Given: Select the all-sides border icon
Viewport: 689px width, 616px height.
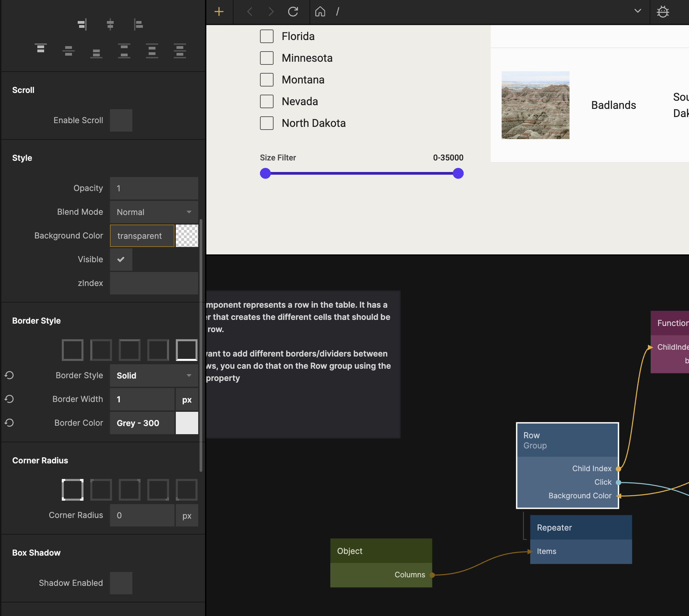Looking at the screenshot, I should coord(72,350).
